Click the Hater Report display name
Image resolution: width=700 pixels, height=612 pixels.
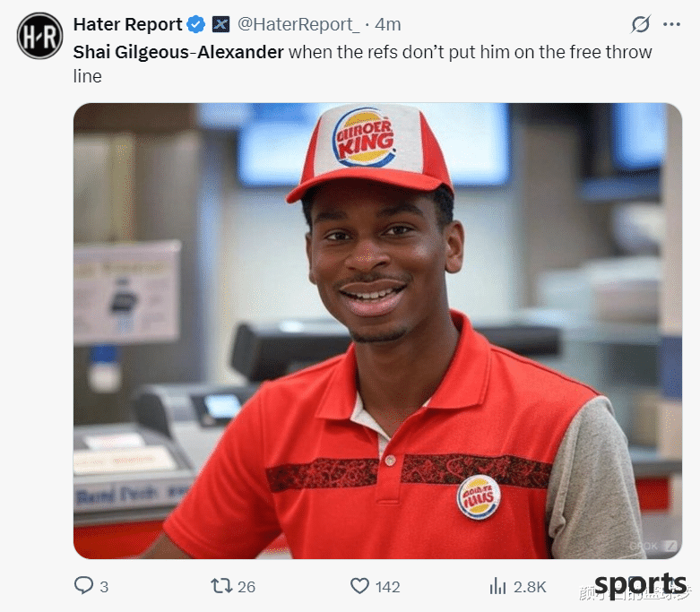(127, 24)
